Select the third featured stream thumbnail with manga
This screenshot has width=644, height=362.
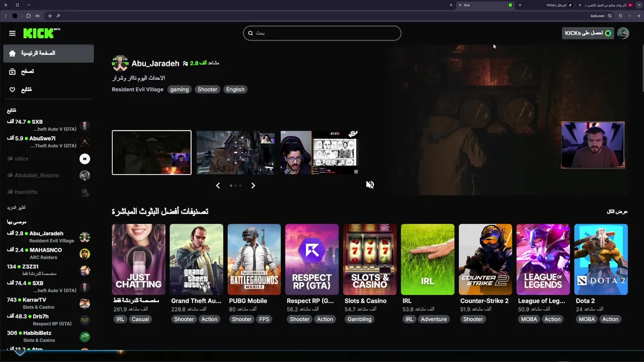pyautogui.click(x=319, y=152)
